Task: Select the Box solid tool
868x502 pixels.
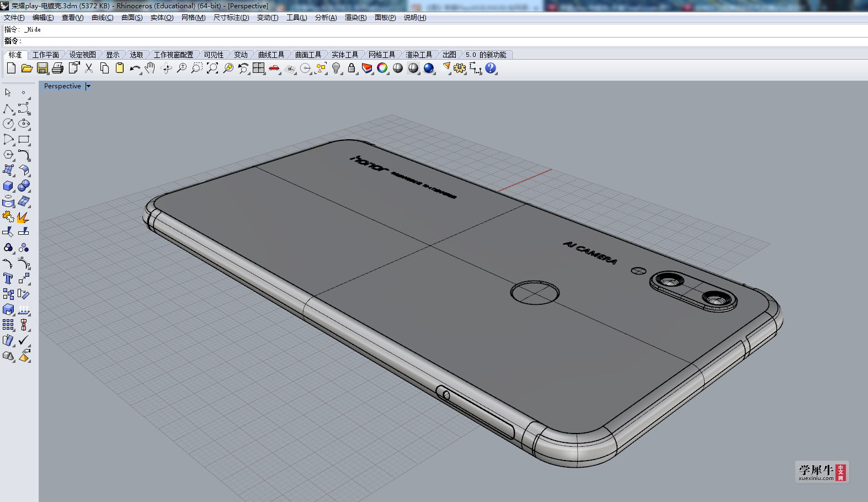Action: coord(8,186)
